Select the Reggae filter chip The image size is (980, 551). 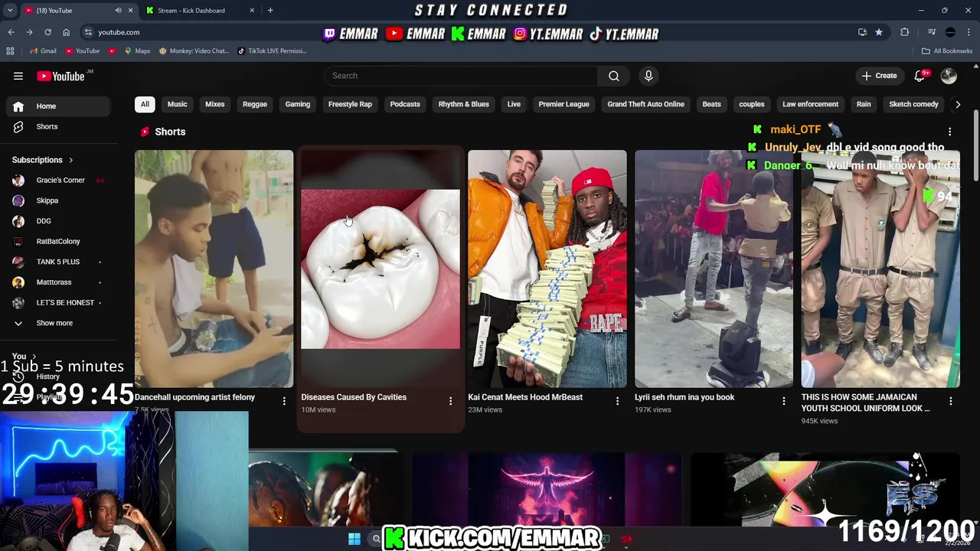pos(255,104)
